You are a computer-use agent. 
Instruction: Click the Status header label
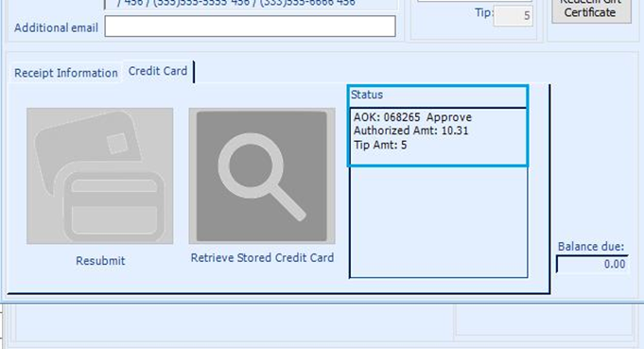[367, 95]
